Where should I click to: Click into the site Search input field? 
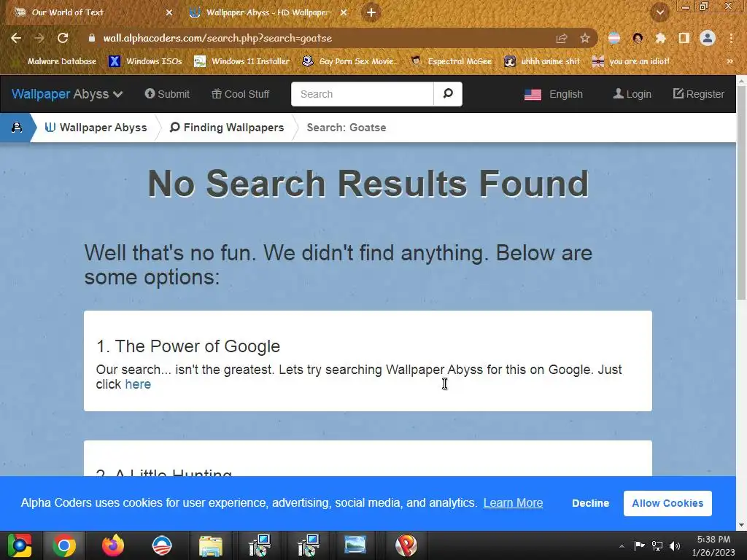point(362,94)
